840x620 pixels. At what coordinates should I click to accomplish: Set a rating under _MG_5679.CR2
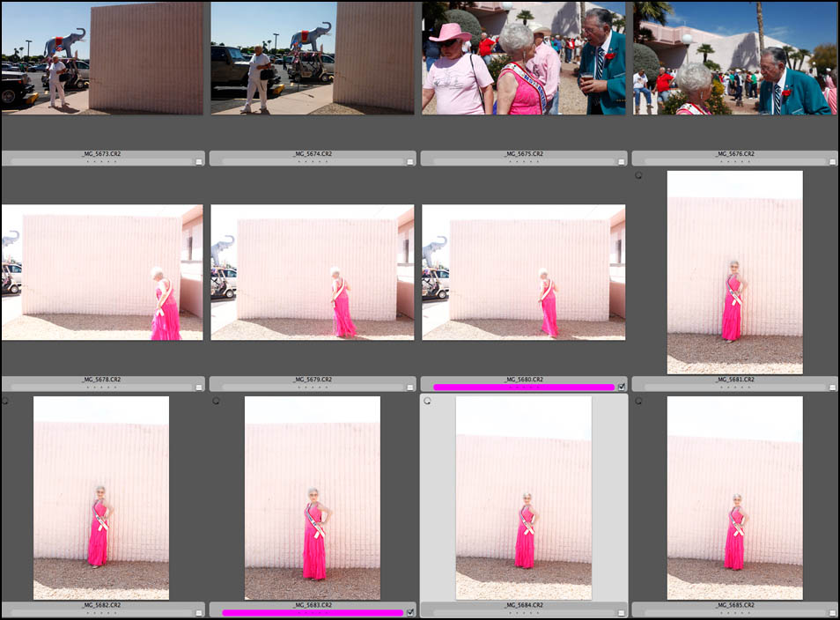pos(313,387)
